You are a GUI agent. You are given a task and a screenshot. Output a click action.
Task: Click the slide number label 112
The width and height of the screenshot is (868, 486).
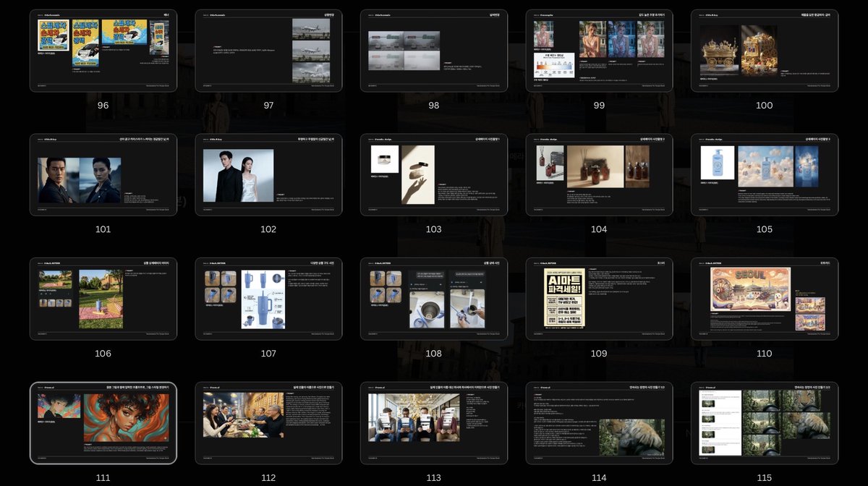(x=268, y=478)
